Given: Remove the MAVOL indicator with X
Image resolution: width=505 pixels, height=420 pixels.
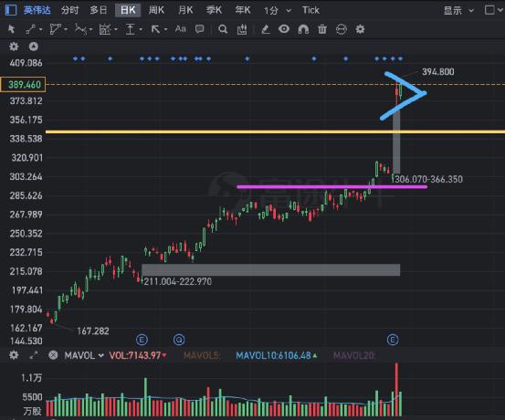Looking at the screenshot, I should coord(53,355).
